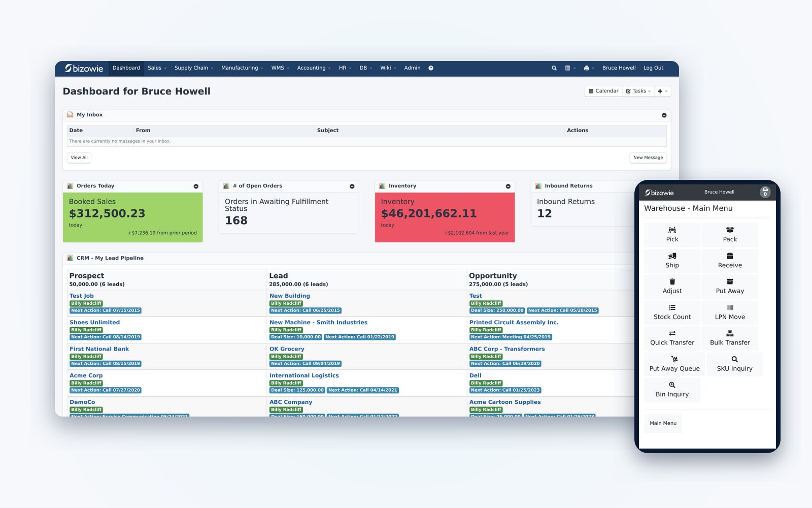Click the bizowie logo in navbar

tap(84, 68)
